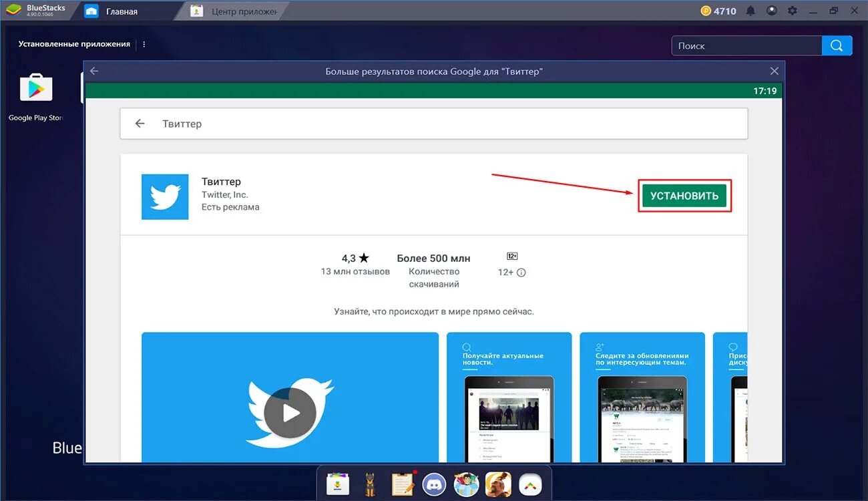Screen dimensions: 868x501
Task: Open the cartoon characters dock game
Action: (466, 484)
